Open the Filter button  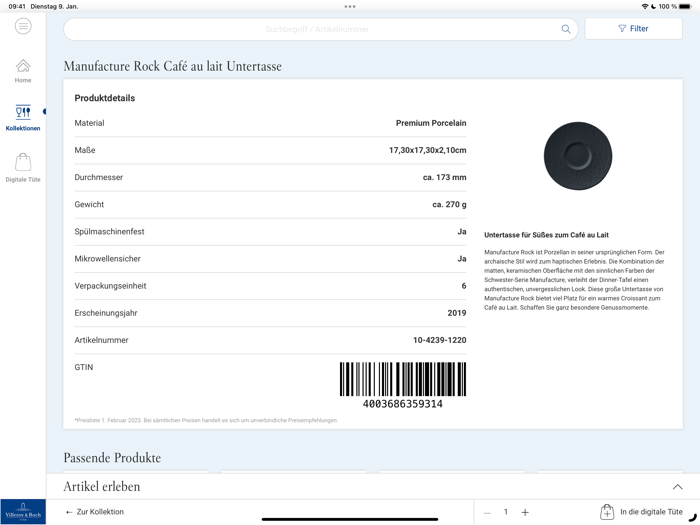(x=633, y=29)
